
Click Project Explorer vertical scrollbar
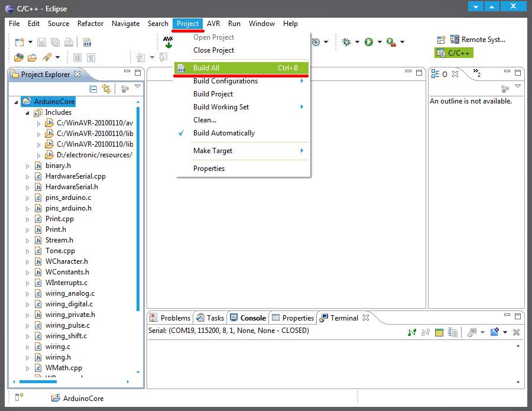click(x=138, y=209)
